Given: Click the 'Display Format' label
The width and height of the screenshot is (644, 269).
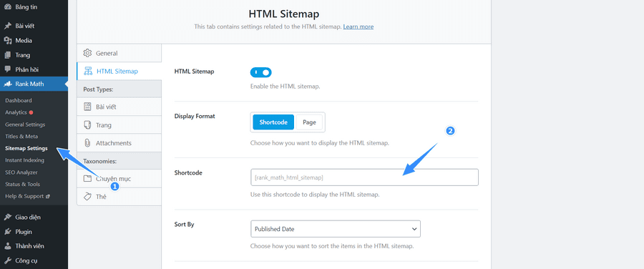Looking at the screenshot, I should (195, 116).
